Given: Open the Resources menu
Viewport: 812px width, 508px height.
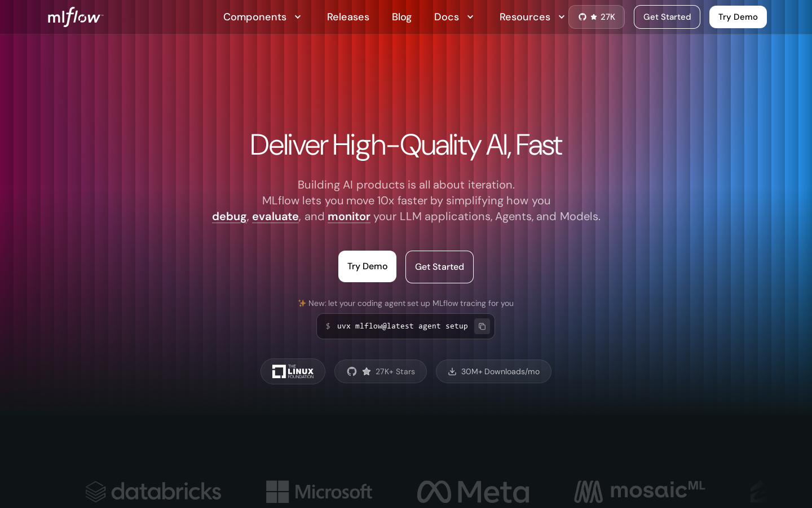Looking at the screenshot, I should [525, 17].
